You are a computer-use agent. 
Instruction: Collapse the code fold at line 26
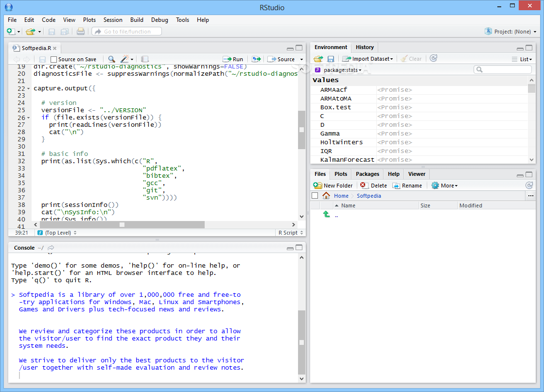(29, 118)
